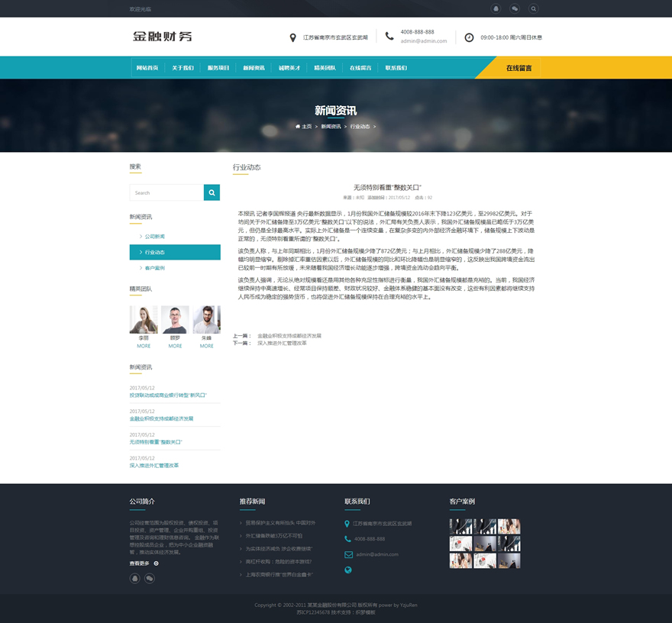Click the footer QQ circle icon
Screen dimensions: 672x623
point(135,579)
